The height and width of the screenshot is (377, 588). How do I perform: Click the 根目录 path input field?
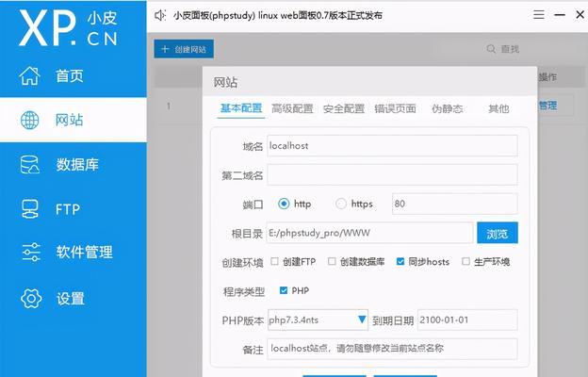[x=369, y=233]
